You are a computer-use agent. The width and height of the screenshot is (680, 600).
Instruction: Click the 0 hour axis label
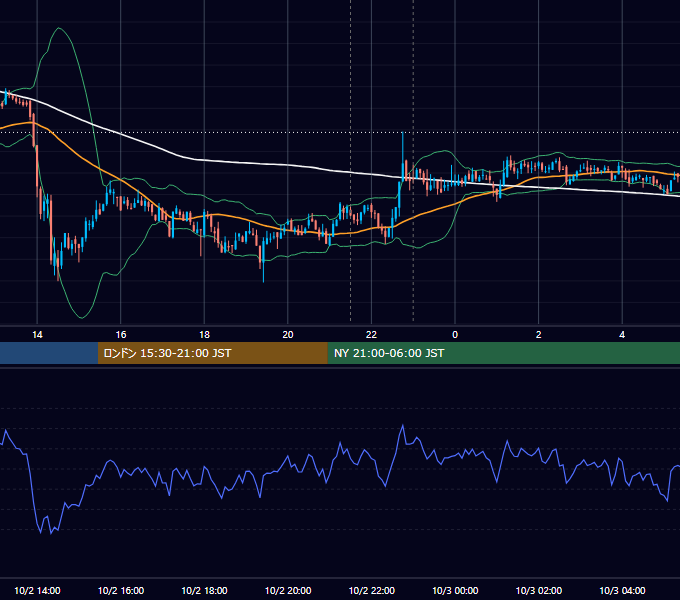(x=455, y=335)
